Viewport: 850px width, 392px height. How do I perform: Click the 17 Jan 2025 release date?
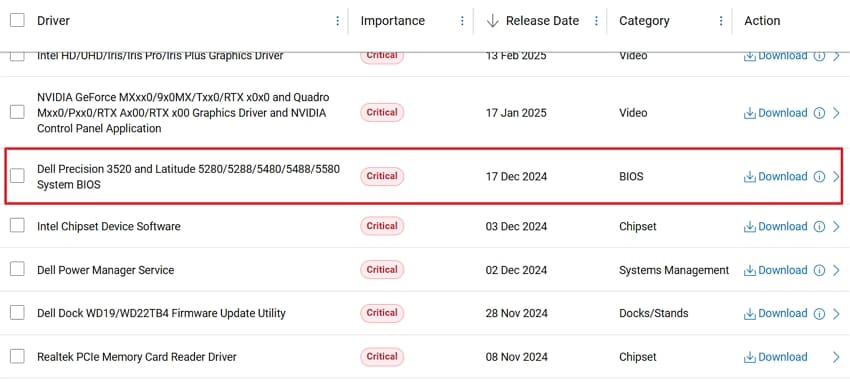click(516, 113)
